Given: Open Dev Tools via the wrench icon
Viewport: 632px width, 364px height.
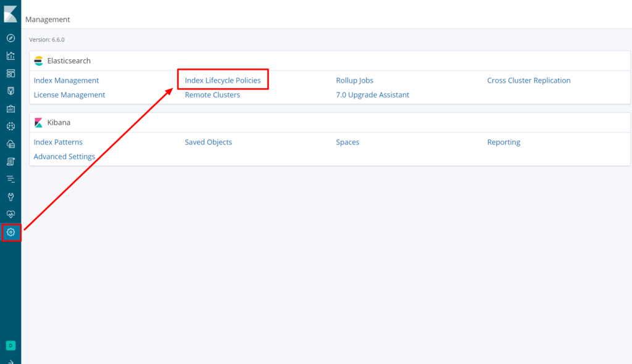Looking at the screenshot, I should tap(11, 197).
